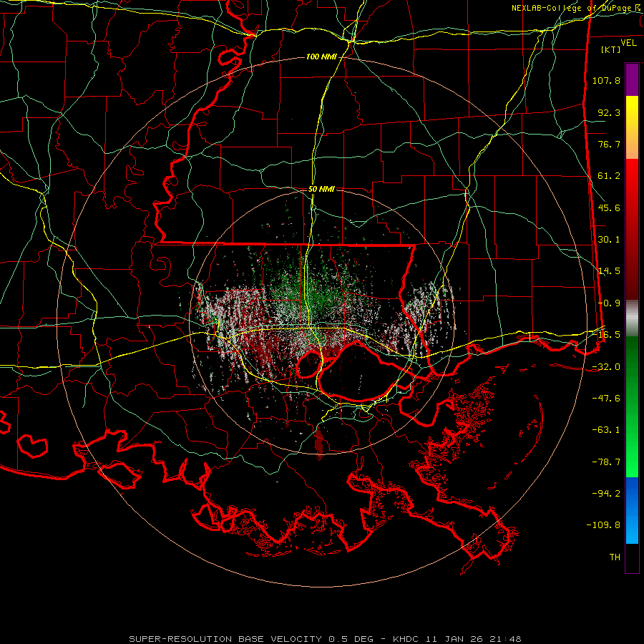Image resolution: width=644 pixels, height=644 pixels.
Task: Click the purple segment of the velocity color bar
Action: click(x=632, y=79)
